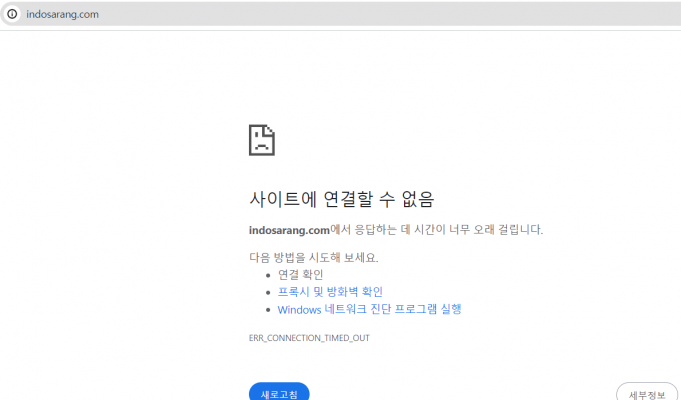The width and height of the screenshot is (681, 400).
Task: Click the bullet before 연결 확인
Action: tap(268, 275)
